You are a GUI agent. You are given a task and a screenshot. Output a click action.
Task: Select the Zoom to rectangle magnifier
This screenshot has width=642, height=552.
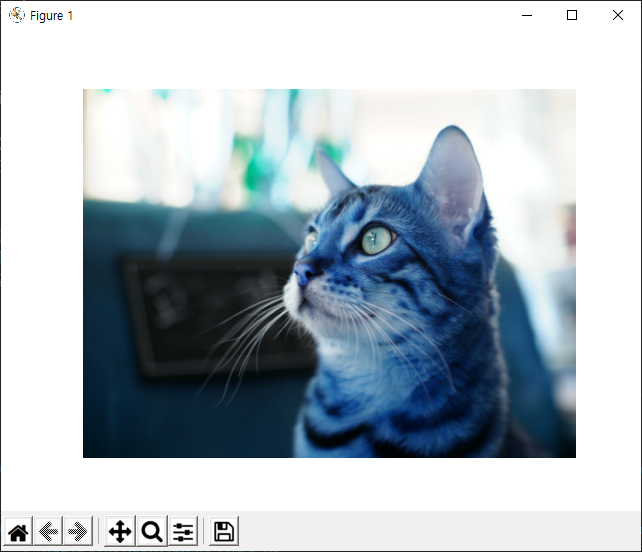pos(152,532)
